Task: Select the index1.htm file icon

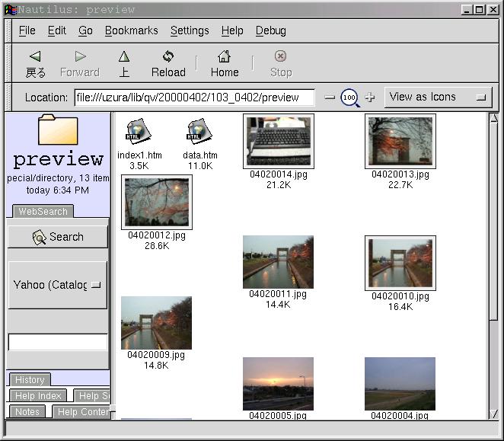Action: pyautogui.click(x=139, y=132)
